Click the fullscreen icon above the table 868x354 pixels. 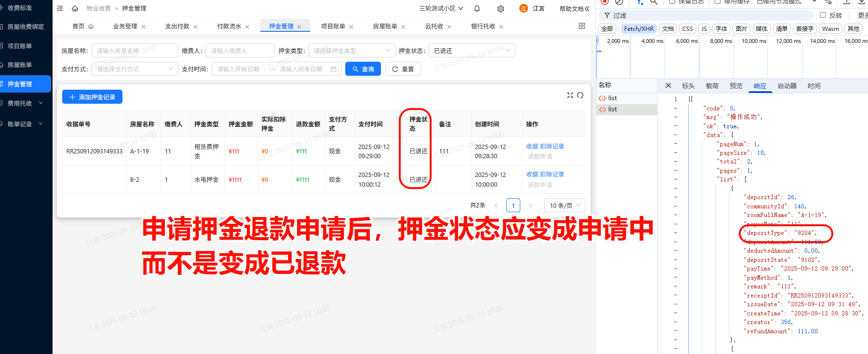570,95
